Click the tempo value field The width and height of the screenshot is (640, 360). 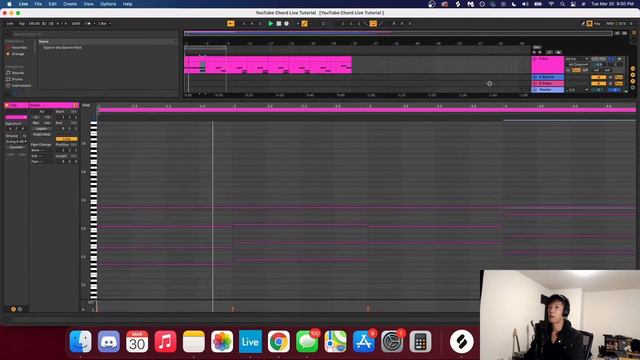pyautogui.click(x=34, y=24)
